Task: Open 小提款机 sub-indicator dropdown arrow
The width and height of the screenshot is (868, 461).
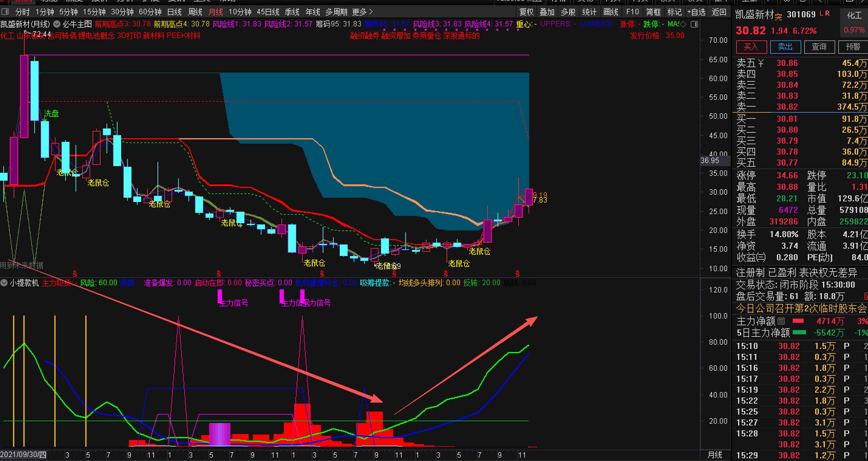Action: pyautogui.click(x=4, y=283)
